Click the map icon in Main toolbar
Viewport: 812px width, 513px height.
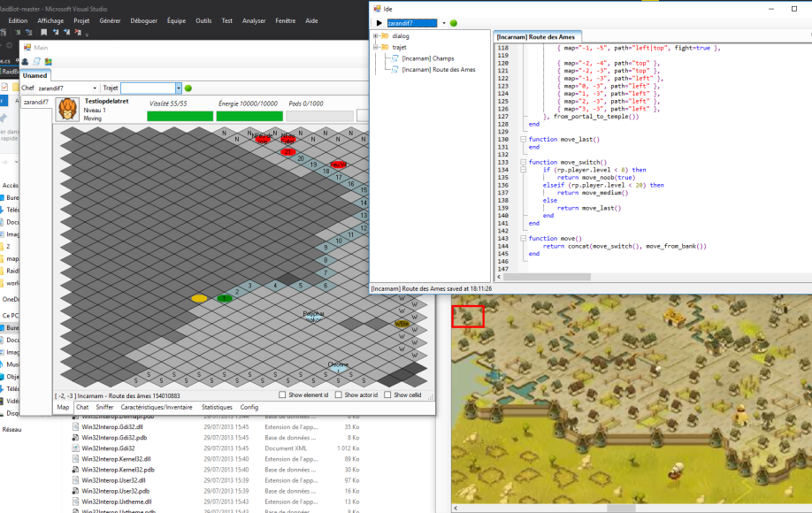[48, 62]
